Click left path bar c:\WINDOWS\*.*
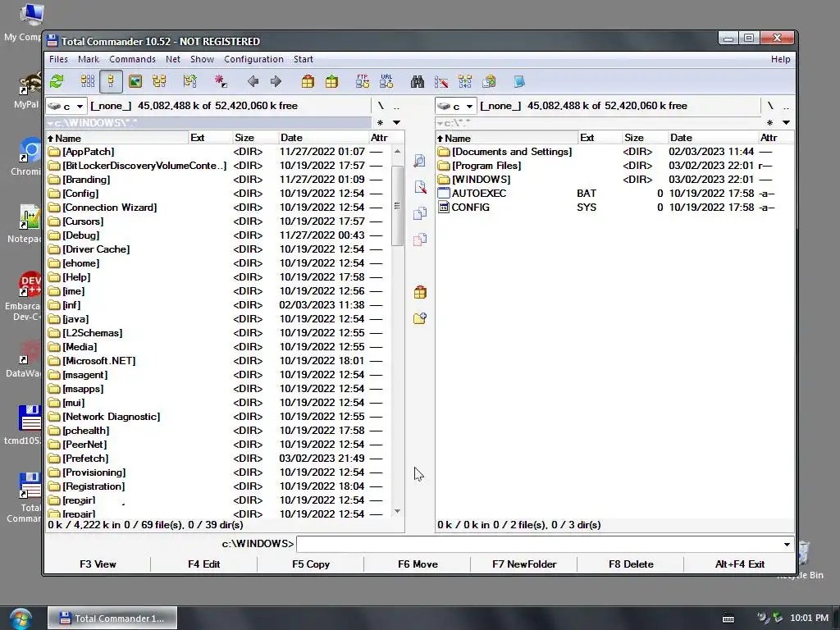Screen dimensions: 840x630 point(208,123)
